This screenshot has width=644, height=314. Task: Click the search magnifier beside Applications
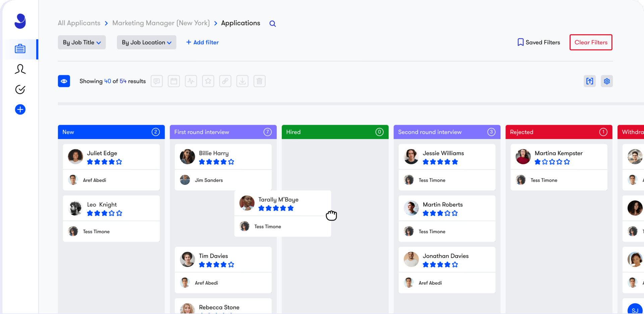tap(273, 23)
